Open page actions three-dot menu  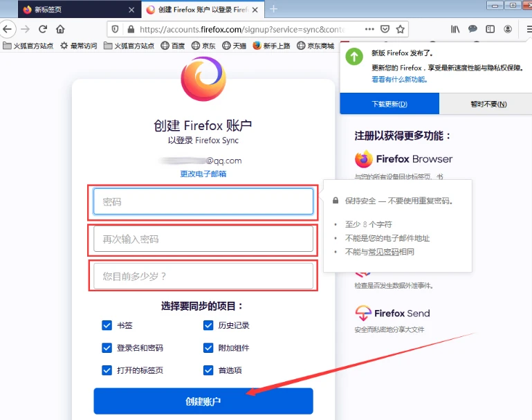point(369,29)
